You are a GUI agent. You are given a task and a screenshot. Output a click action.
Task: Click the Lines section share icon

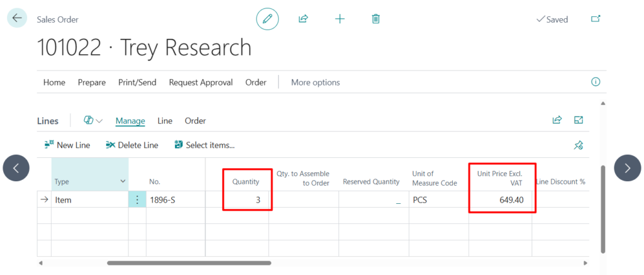(x=557, y=120)
